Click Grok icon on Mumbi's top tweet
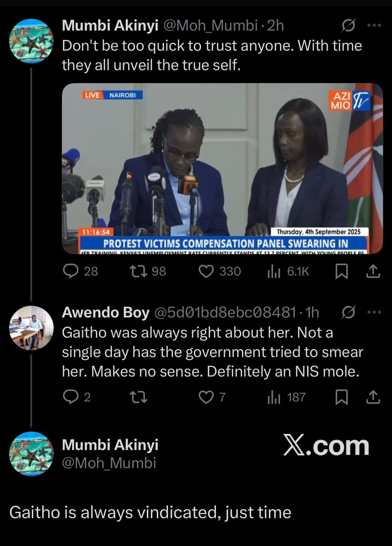Screen dimensions: 392x546 click(348, 26)
